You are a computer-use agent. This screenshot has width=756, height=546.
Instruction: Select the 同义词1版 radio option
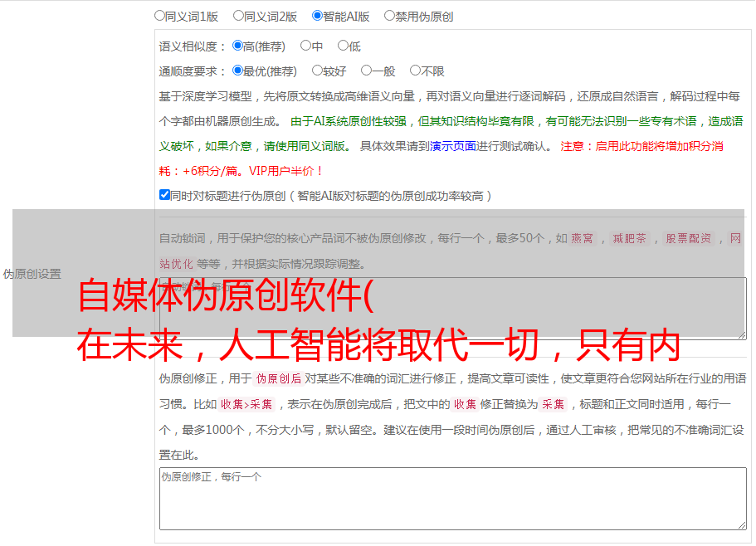159,16
